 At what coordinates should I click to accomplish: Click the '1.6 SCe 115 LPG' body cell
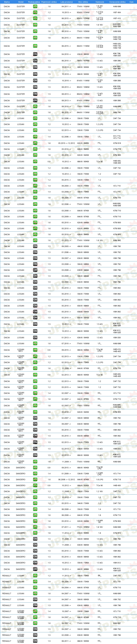coord(100,113)
